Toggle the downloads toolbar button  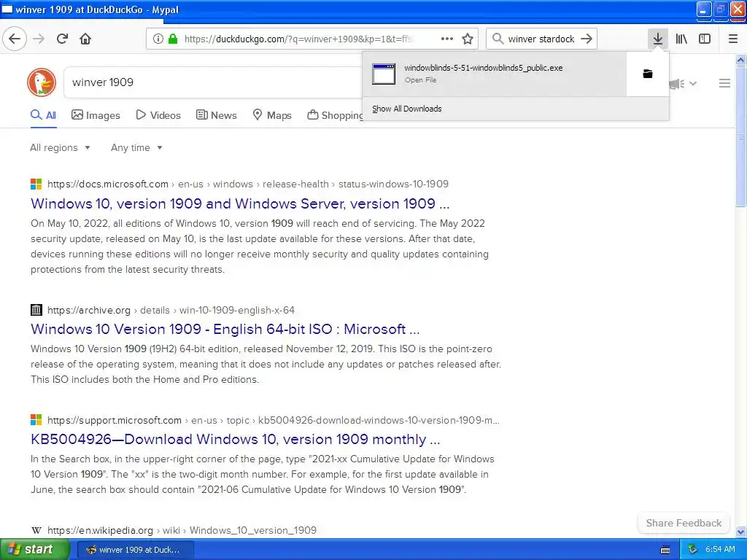pos(657,39)
